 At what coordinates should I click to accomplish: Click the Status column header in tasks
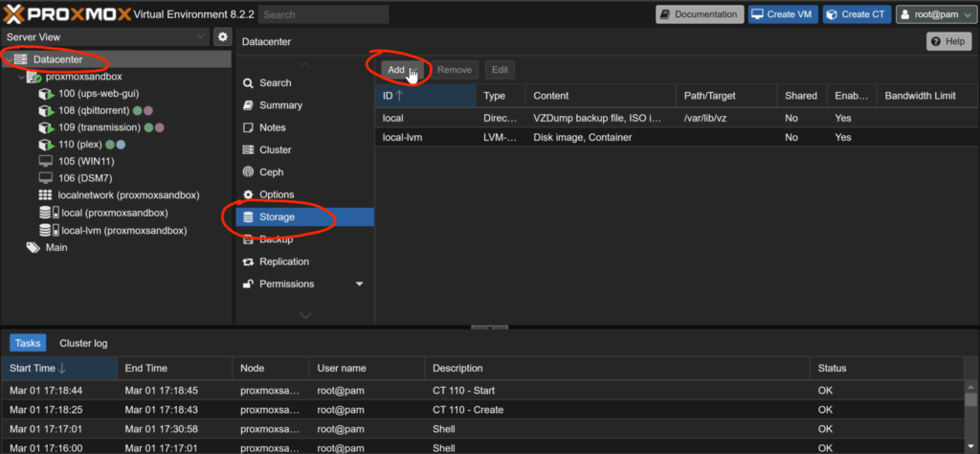[x=887, y=369]
